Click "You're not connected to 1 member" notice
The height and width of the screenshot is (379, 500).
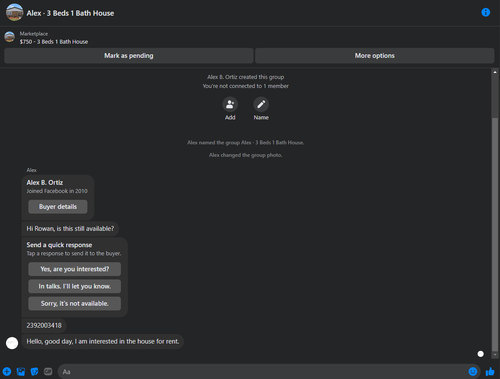pos(246,86)
